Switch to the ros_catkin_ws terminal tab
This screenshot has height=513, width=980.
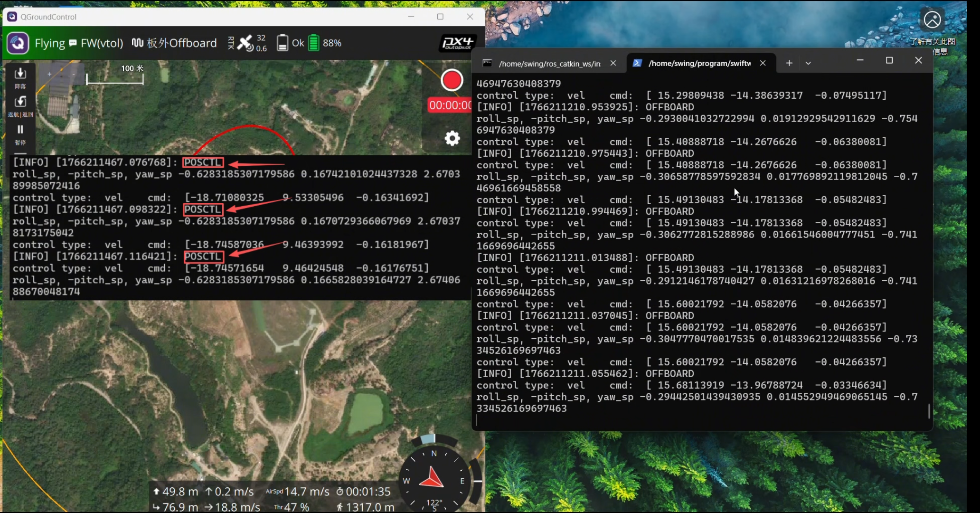549,63
